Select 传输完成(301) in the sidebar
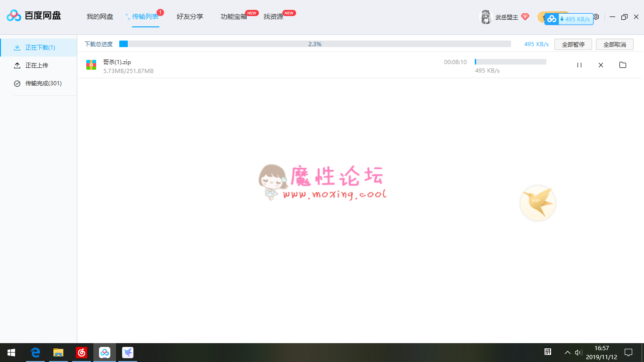 click(39, 83)
